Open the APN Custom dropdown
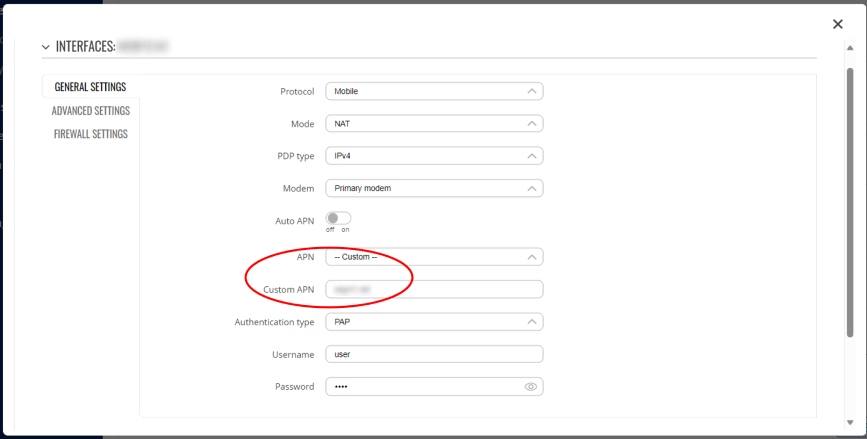This screenshot has height=439, width=867. tap(434, 257)
